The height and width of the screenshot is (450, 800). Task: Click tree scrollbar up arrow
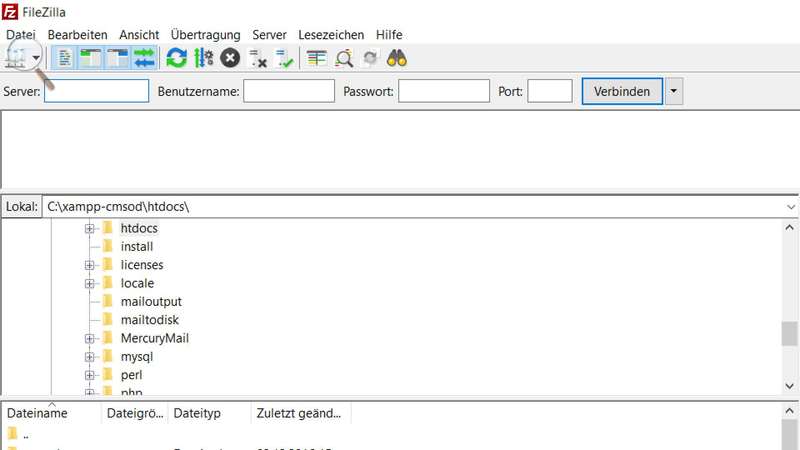pos(789,228)
